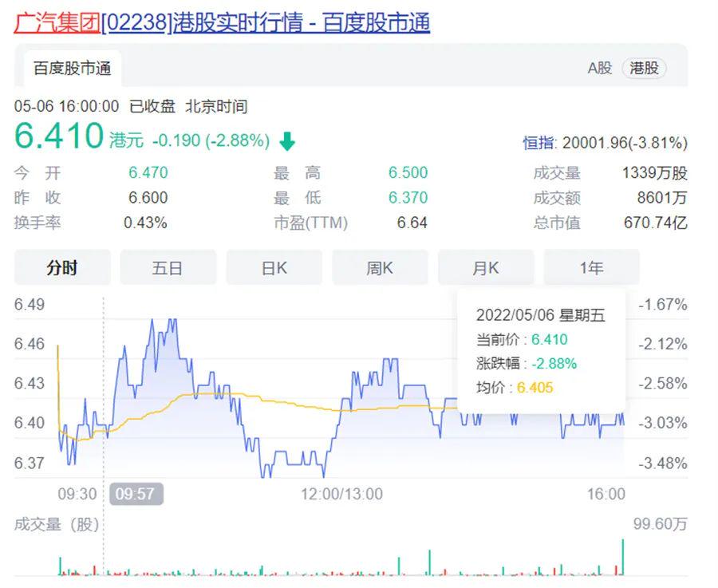718x588 pixels.
Task: Click the 市盈(TTM) value 6.64
Action: [412, 223]
